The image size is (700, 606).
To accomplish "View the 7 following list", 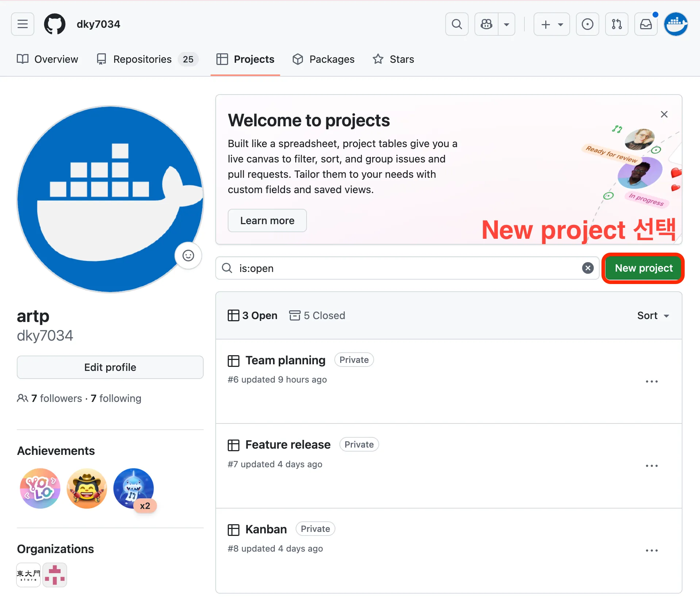I will point(116,398).
